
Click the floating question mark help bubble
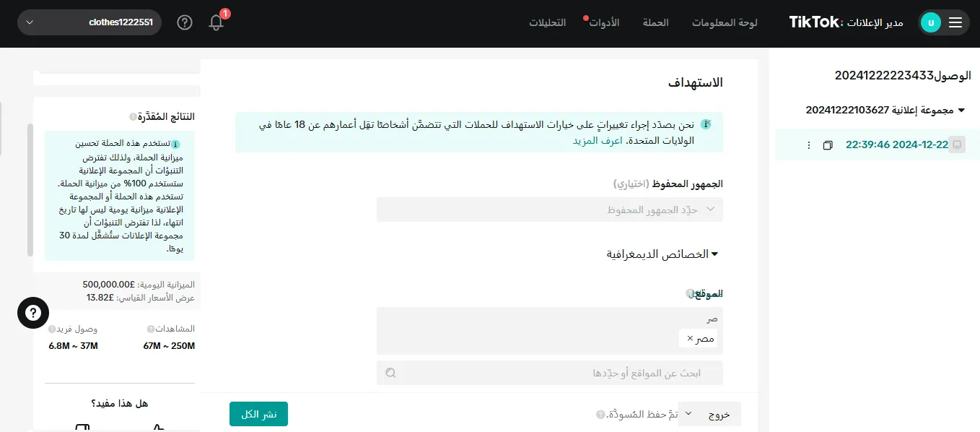(x=33, y=313)
